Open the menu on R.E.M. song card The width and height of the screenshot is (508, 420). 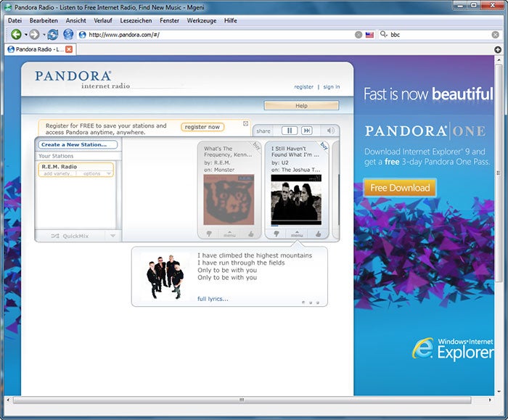tap(229, 234)
